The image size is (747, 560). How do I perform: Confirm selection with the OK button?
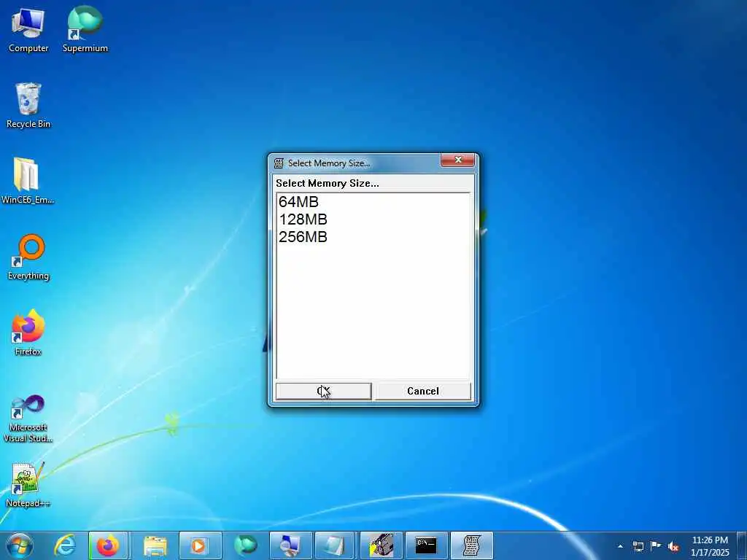[x=323, y=391]
